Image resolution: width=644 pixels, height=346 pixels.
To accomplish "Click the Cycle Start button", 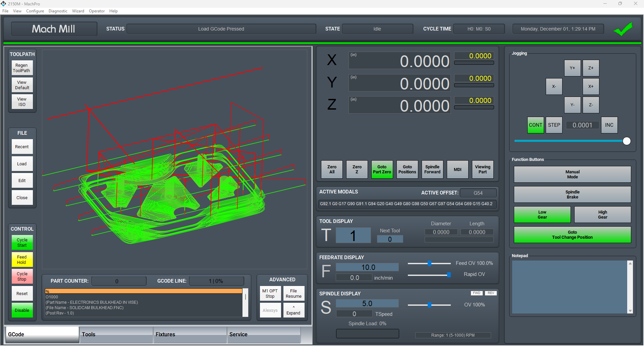I will coord(22,242).
